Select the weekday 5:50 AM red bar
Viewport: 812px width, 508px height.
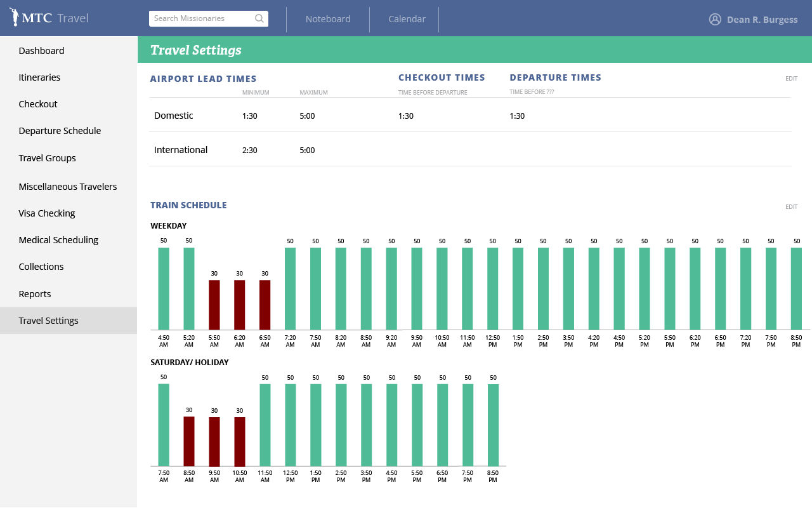(x=214, y=305)
